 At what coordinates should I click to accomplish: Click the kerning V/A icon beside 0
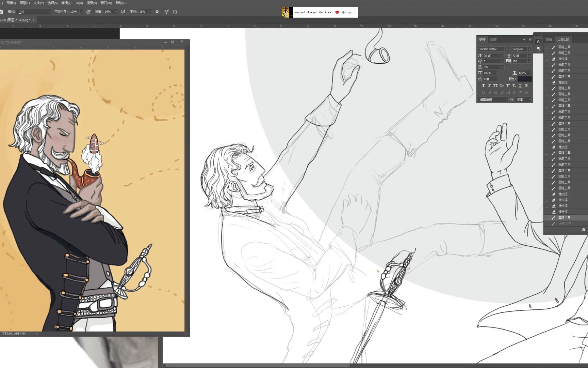480,61
